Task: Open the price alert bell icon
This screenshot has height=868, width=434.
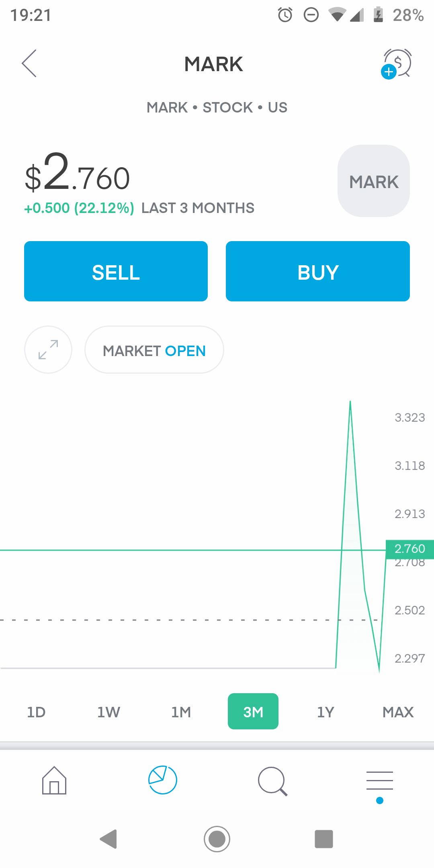Action: pyautogui.click(x=397, y=63)
